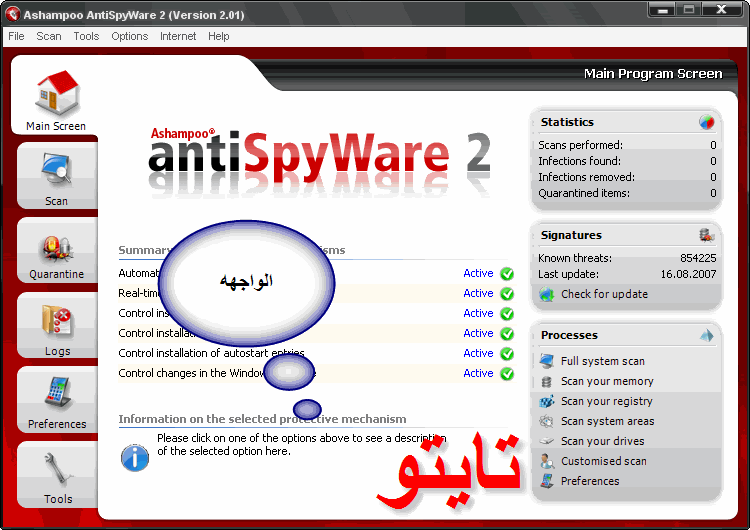750x530 pixels.
Task: Choose the Scan your drives text link
Action: point(602,441)
